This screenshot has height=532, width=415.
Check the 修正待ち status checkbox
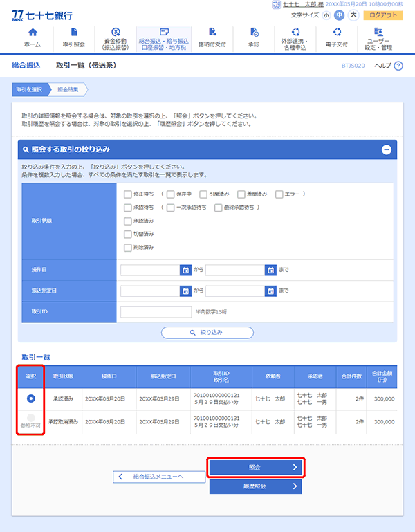[x=127, y=194]
